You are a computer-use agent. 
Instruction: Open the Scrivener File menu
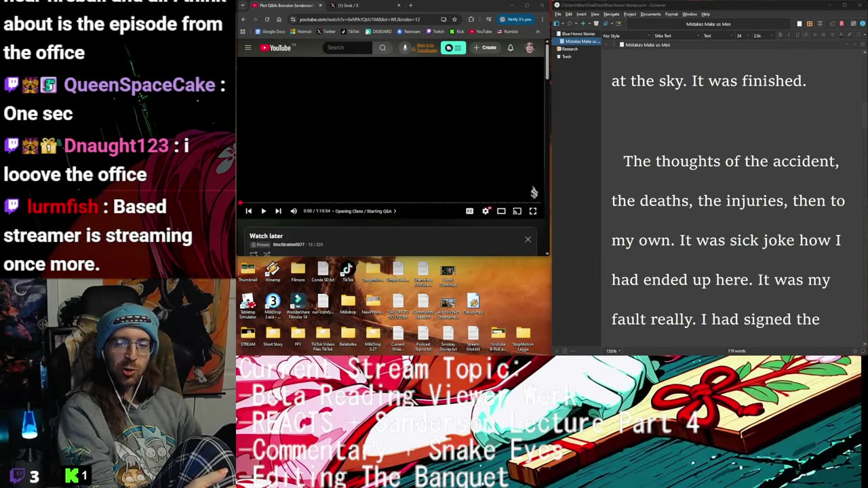(558, 14)
